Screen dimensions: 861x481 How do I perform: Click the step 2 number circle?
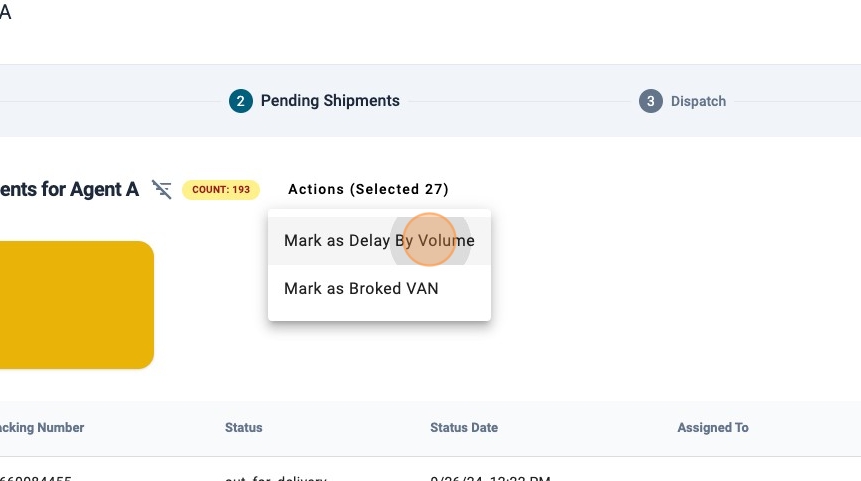point(240,101)
